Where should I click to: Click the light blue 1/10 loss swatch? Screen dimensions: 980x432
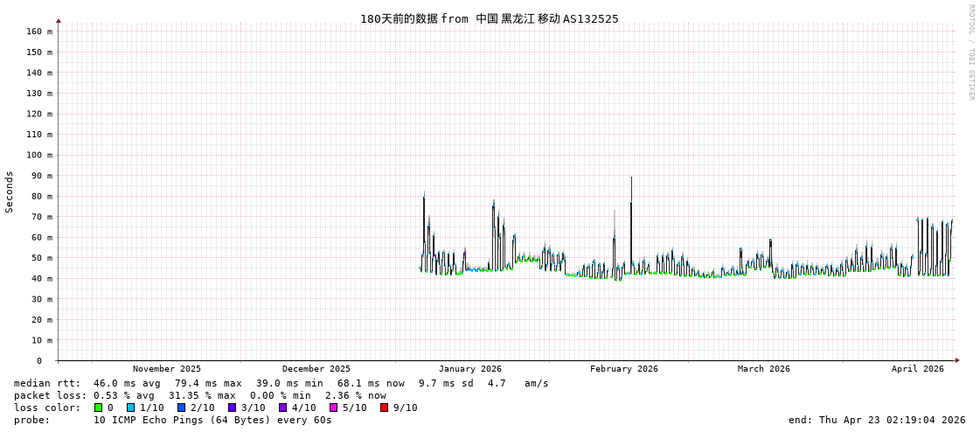130,408
